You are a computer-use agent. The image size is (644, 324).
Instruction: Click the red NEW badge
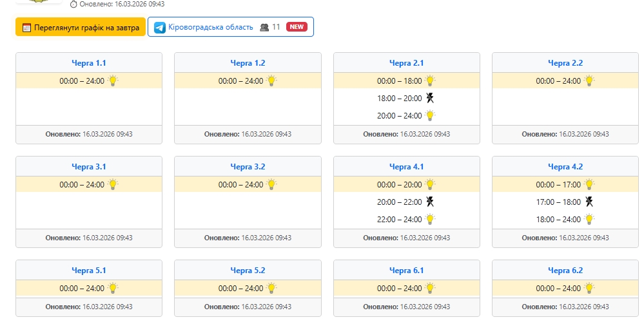click(x=297, y=27)
